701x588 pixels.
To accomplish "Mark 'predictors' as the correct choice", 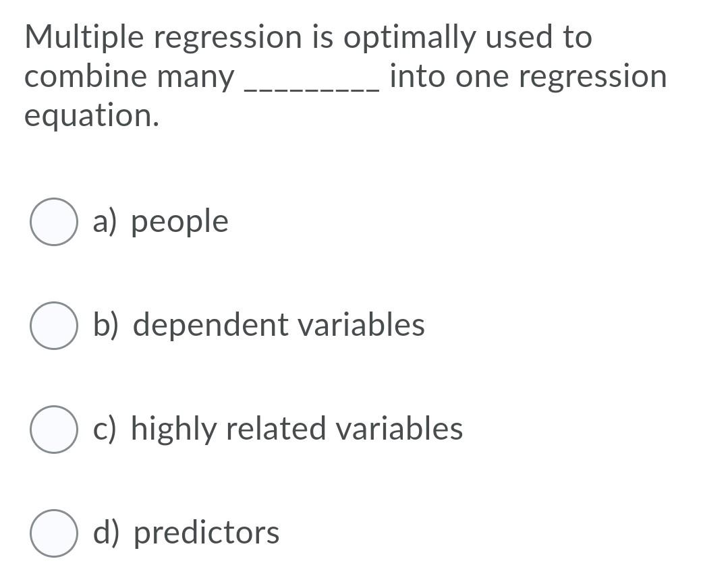I will (54, 532).
